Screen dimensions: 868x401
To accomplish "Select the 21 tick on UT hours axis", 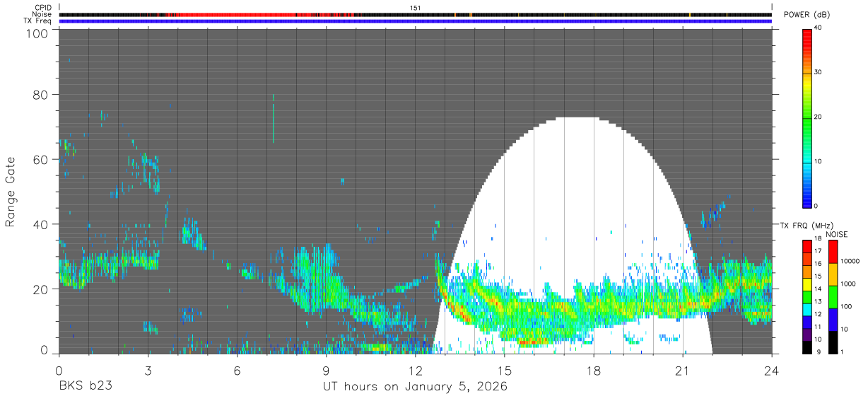I will [683, 369].
